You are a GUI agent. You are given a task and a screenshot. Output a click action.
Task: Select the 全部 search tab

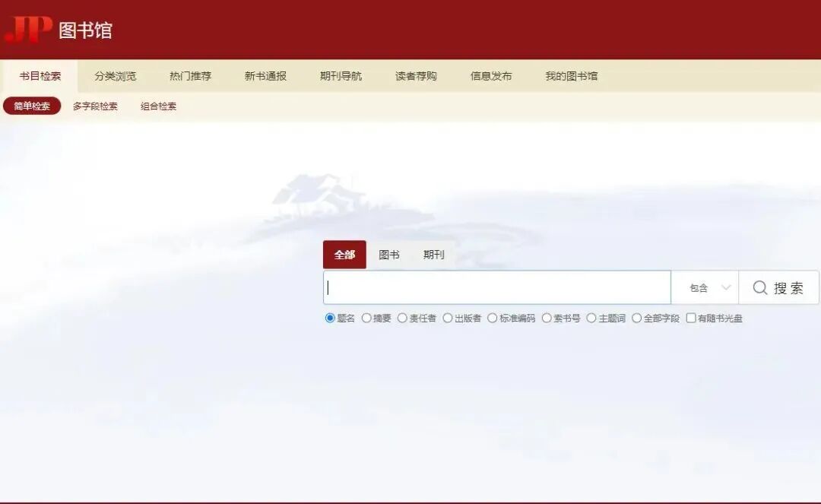pyautogui.click(x=344, y=255)
